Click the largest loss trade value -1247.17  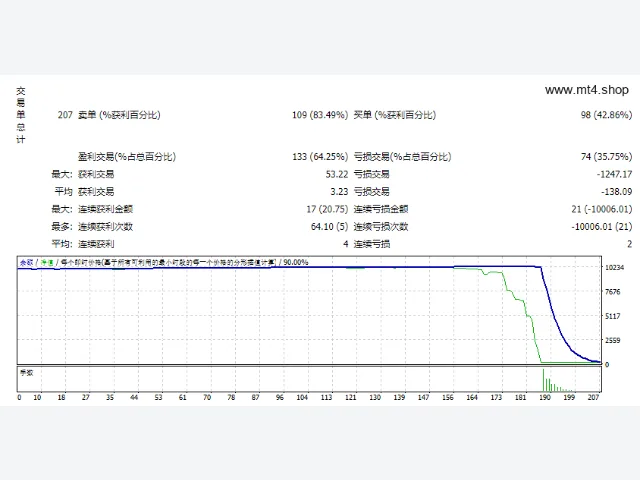pos(614,174)
